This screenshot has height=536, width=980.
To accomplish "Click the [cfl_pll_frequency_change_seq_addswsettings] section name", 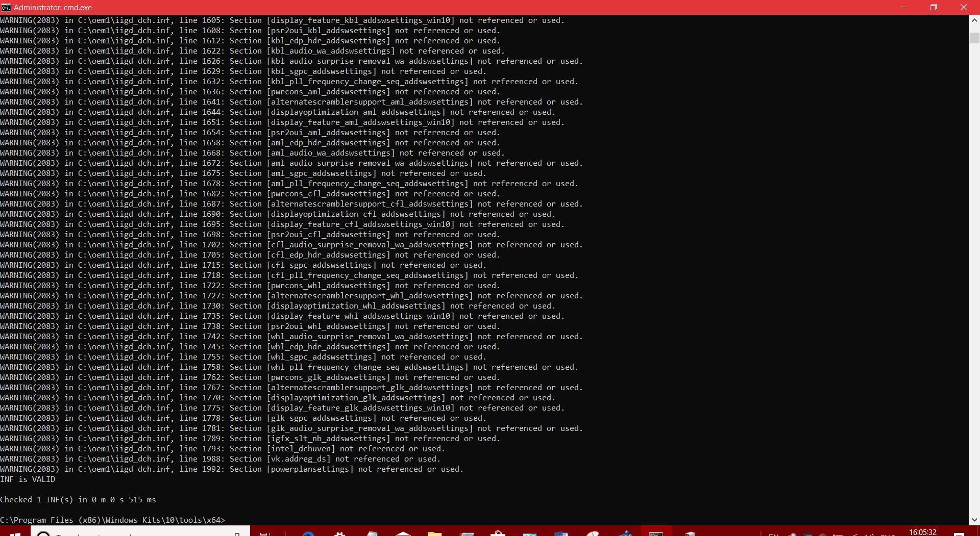I will click(x=367, y=275).
